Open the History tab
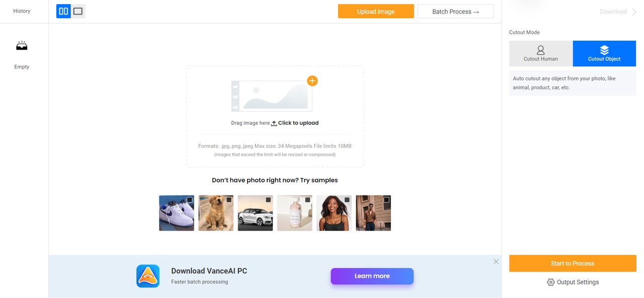The width and height of the screenshot is (644, 298). coord(22,11)
